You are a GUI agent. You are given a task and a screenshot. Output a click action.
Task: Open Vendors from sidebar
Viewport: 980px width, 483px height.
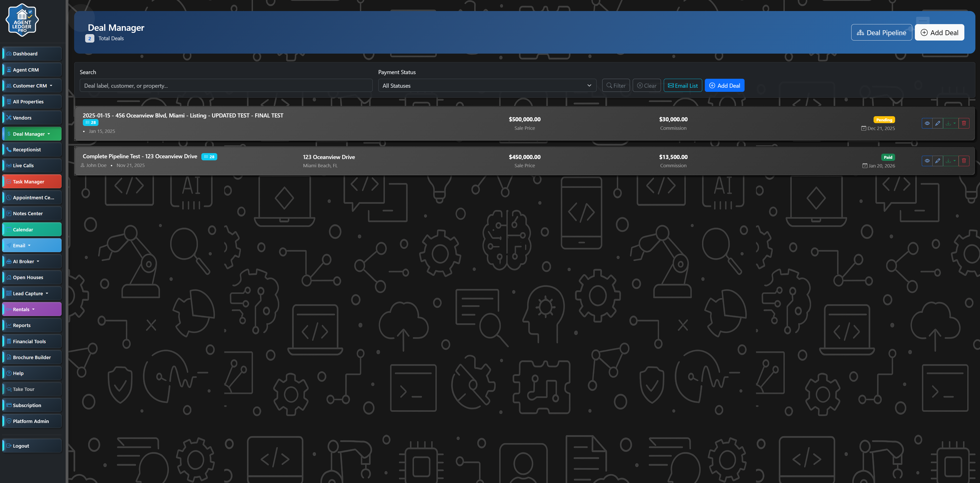[32, 118]
